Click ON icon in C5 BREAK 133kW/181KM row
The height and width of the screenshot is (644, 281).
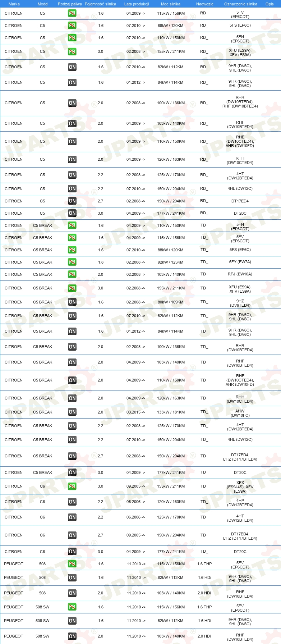pyautogui.click(x=72, y=412)
